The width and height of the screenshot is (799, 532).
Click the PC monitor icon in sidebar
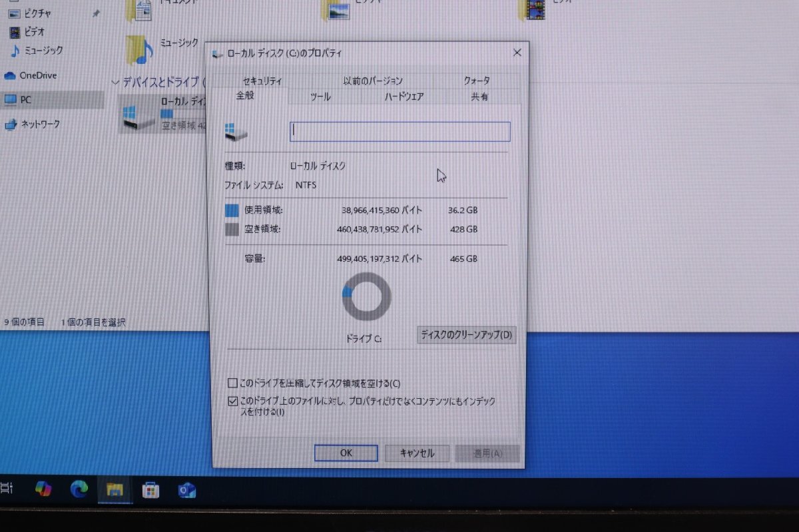(10, 100)
